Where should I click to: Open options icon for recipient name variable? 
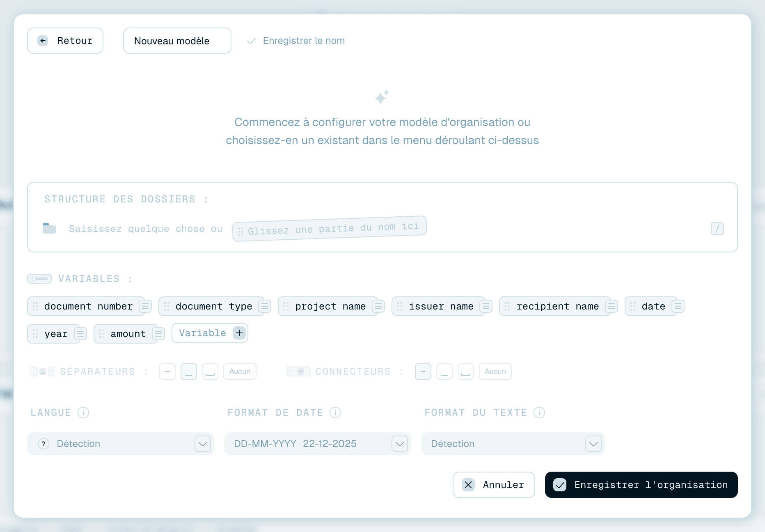612,306
